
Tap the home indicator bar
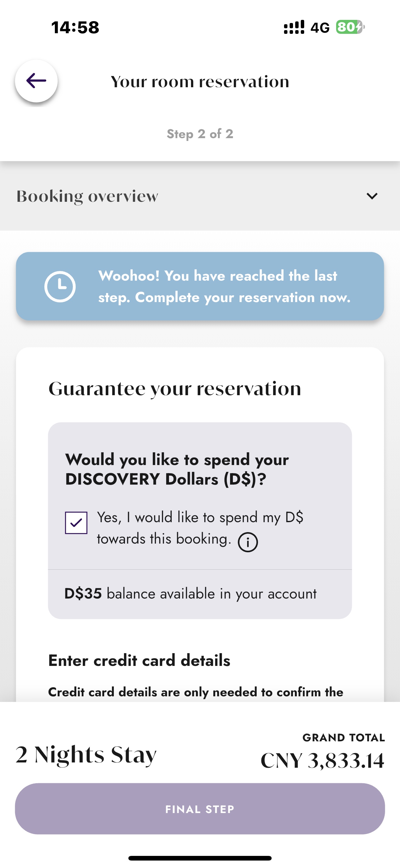point(200,858)
